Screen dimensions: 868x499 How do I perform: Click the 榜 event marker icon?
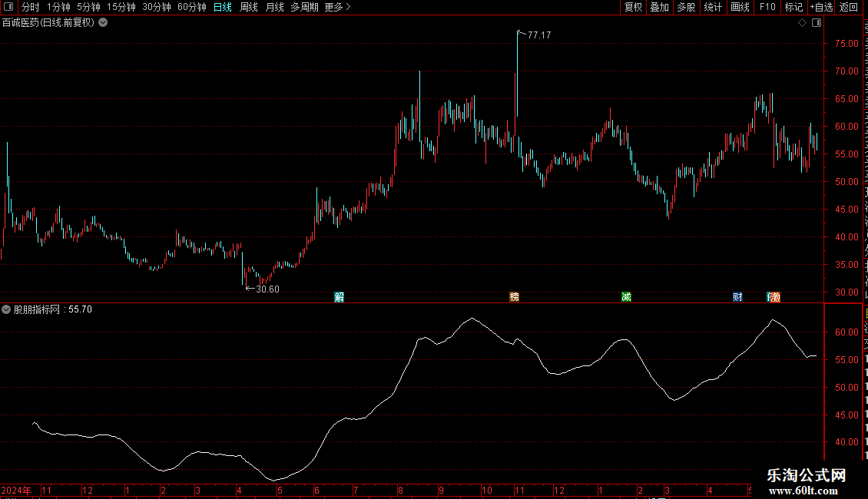pos(514,297)
